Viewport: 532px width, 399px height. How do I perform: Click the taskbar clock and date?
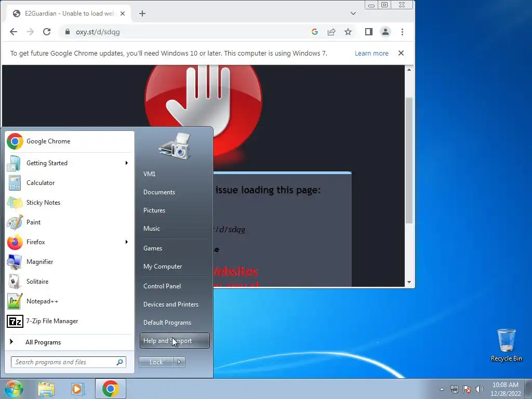(x=506, y=389)
